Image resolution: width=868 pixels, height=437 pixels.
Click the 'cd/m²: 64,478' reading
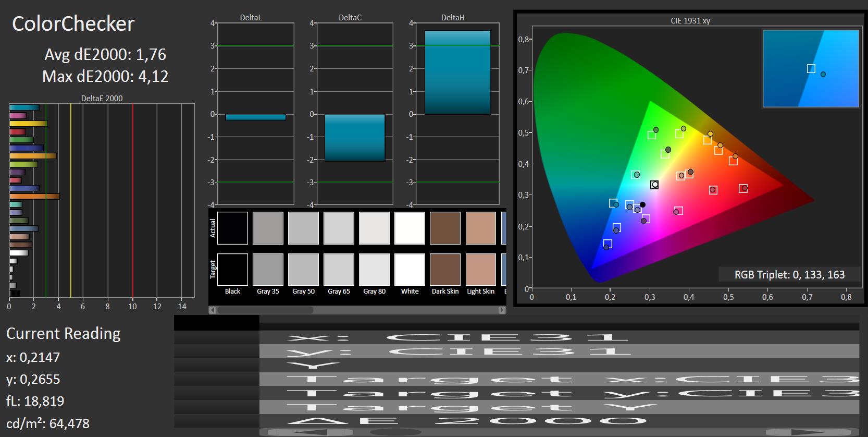coord(48,423)
